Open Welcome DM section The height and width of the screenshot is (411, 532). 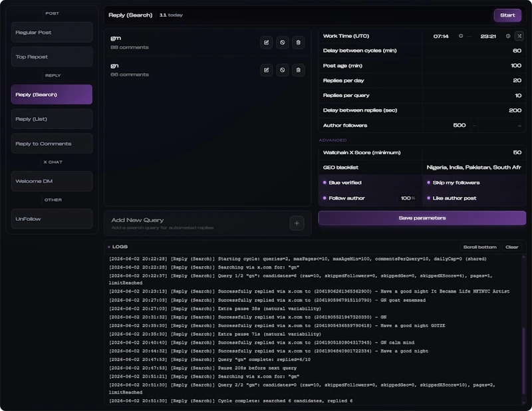(x=52, y=182)
